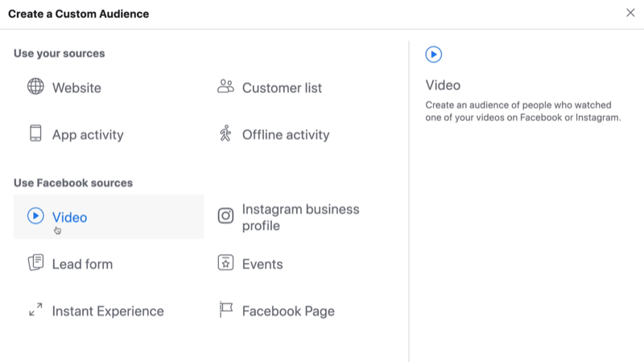The image size is (644, 362).
Task: Select the Video Facebook source label
Action: point(69,217)
